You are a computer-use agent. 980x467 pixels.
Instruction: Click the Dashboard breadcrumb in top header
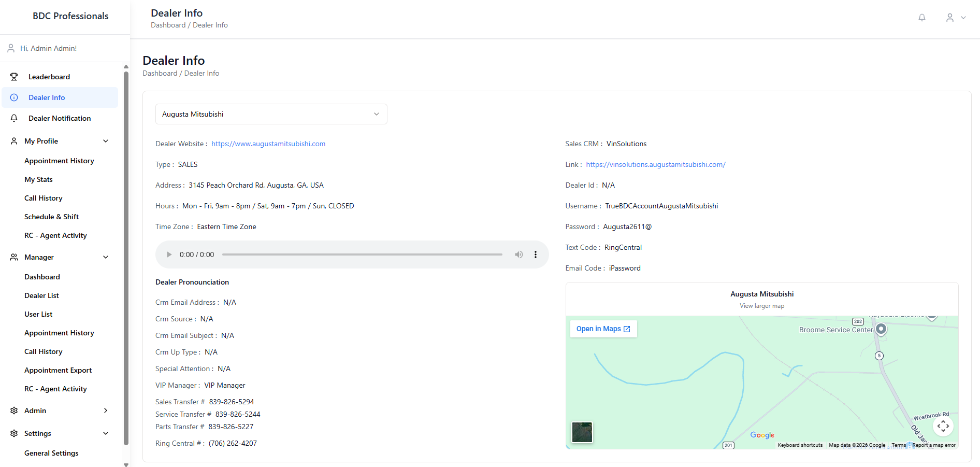(168, 25)
